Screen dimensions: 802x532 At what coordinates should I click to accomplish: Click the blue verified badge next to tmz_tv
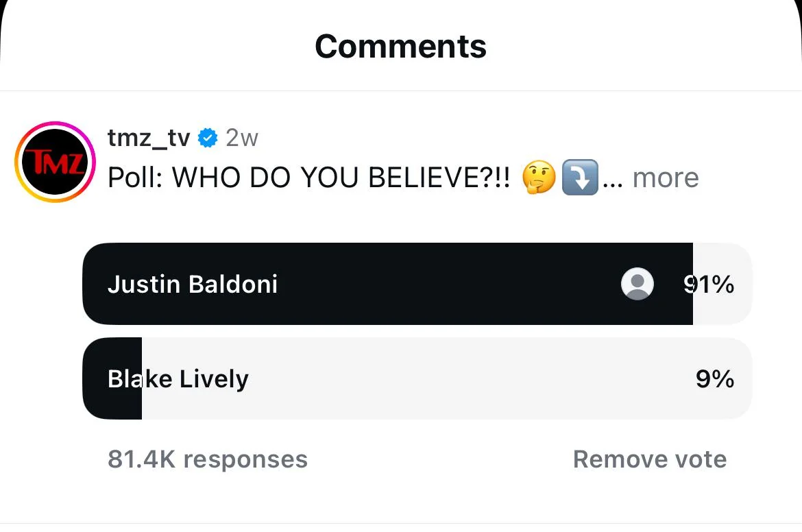[x=208, y=137]
